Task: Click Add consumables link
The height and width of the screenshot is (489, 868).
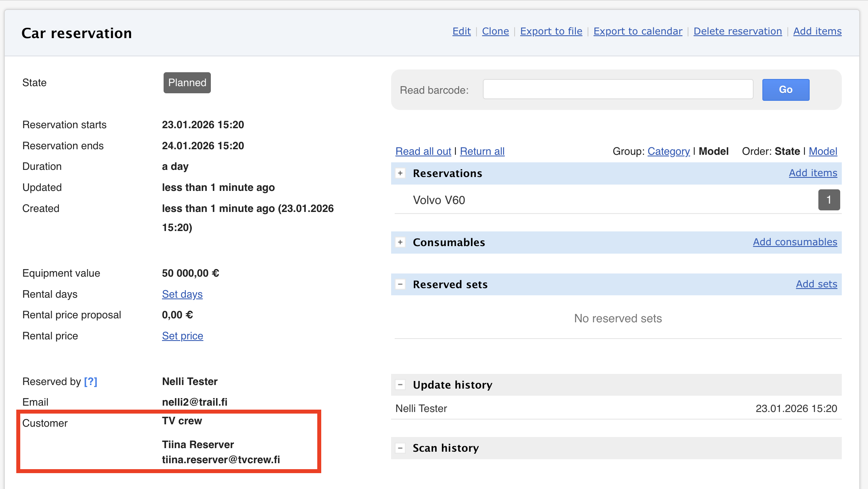Action: click(795, 242)
